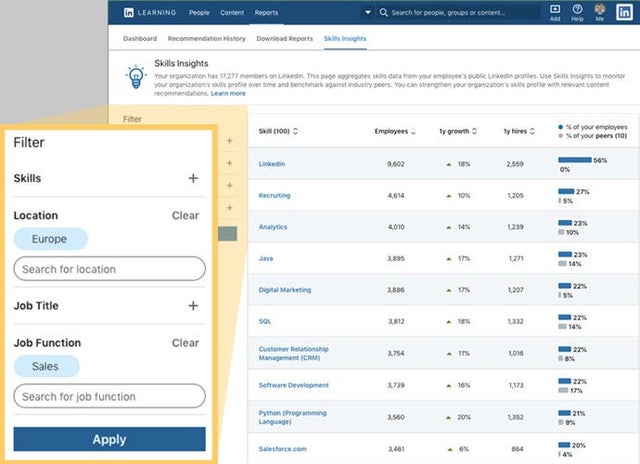This screenshot has height=464, width=640.
Task: Click employee count 9,602
Action: point(396,164)
